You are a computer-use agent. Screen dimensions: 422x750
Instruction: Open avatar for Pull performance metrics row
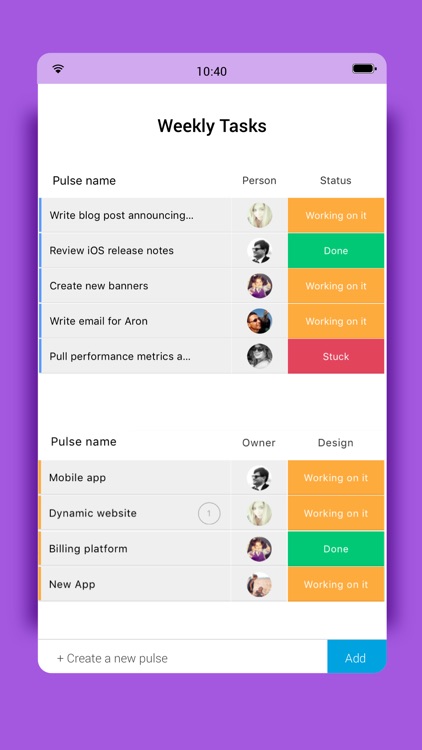tap(260, 356)
